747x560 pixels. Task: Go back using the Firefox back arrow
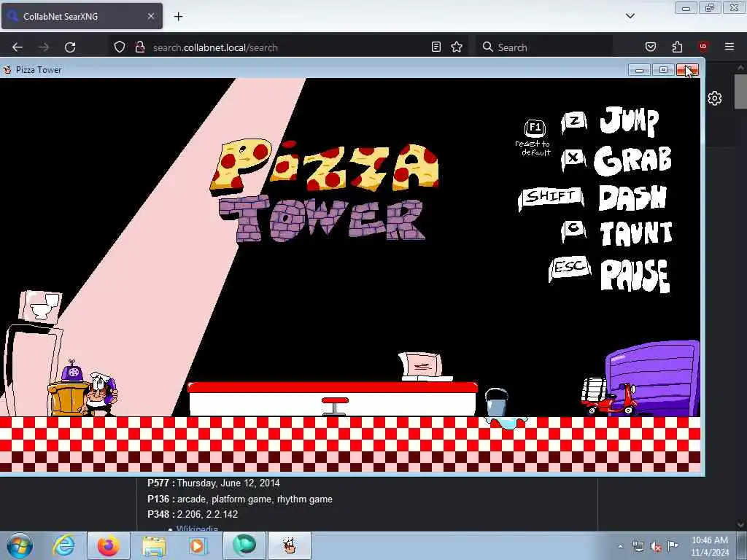(x=18, y=47)
